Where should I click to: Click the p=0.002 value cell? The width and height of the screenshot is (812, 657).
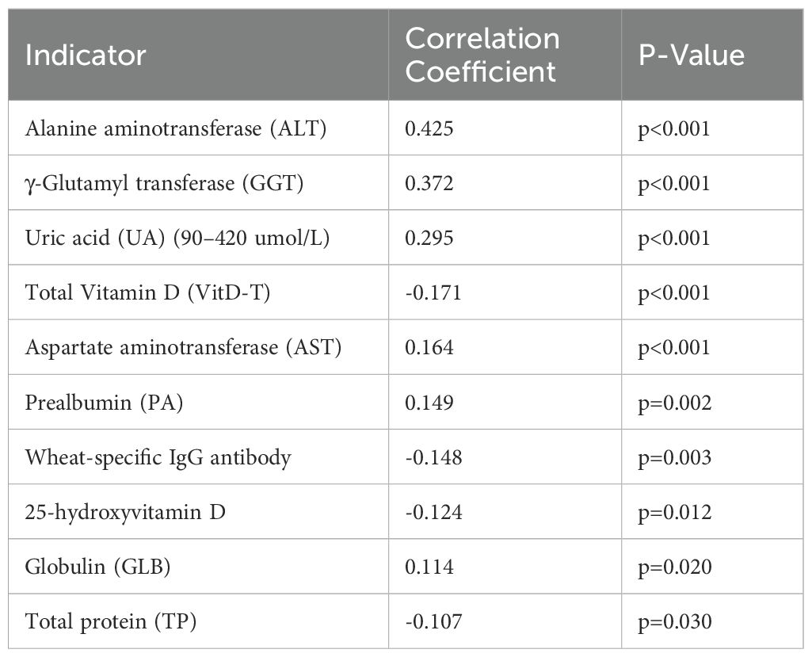coord(675,403)
